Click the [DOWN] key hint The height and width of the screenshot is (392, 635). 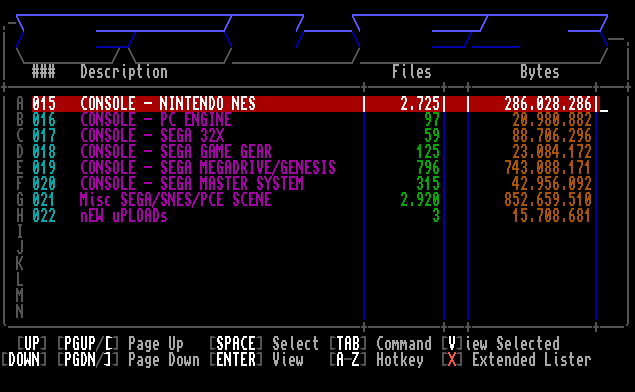point(23,360)
